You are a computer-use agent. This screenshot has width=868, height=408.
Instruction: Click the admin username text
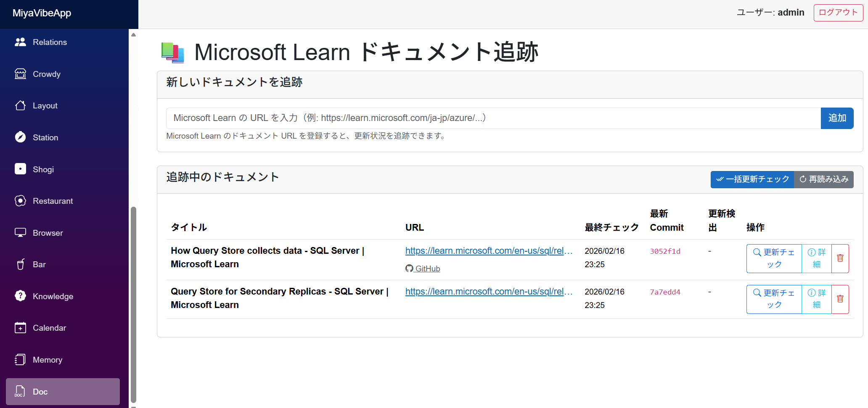point(791,13)
